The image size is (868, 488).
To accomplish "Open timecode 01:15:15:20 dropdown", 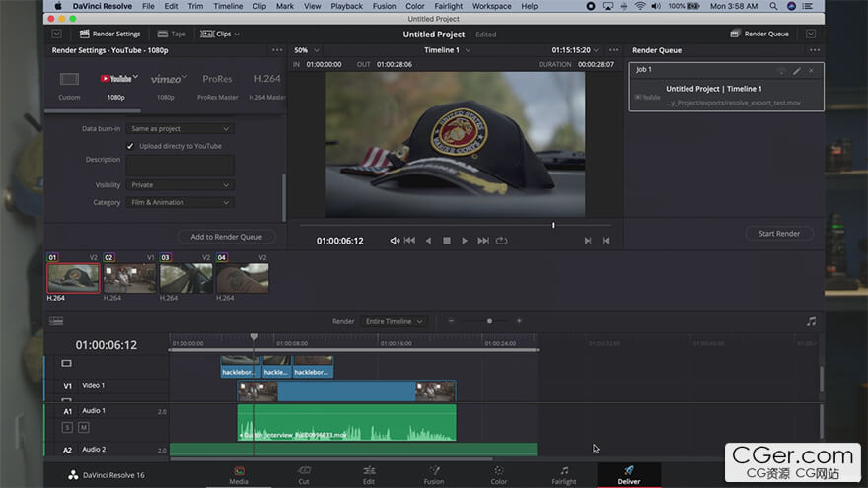I will [575, 50].
